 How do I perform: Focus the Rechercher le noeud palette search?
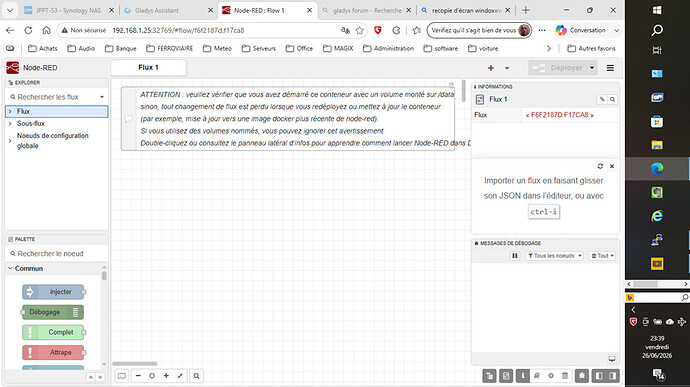point(56,254)
